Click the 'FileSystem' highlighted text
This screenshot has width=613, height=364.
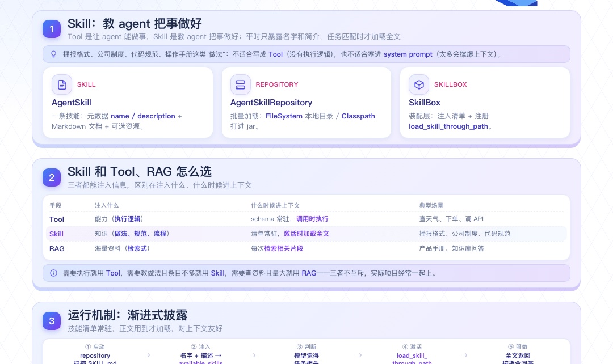pos(284,116)
